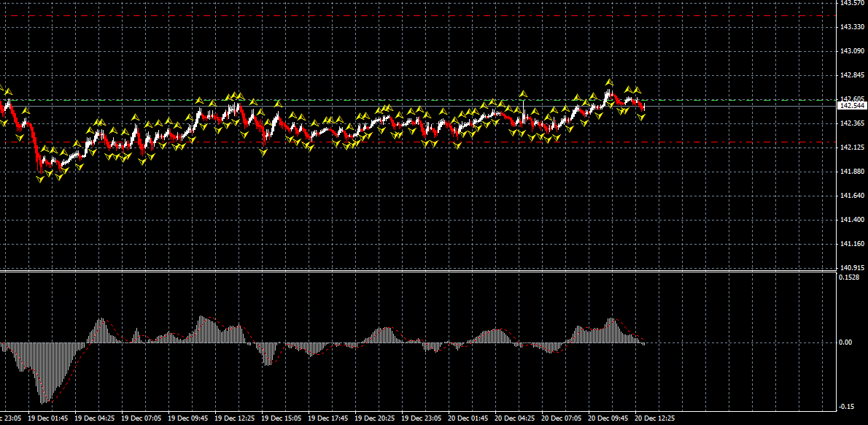The width and height of the screenshot is (868, 425).
Task: Click the 143.090 price axis label
Action: coord(853,51)
